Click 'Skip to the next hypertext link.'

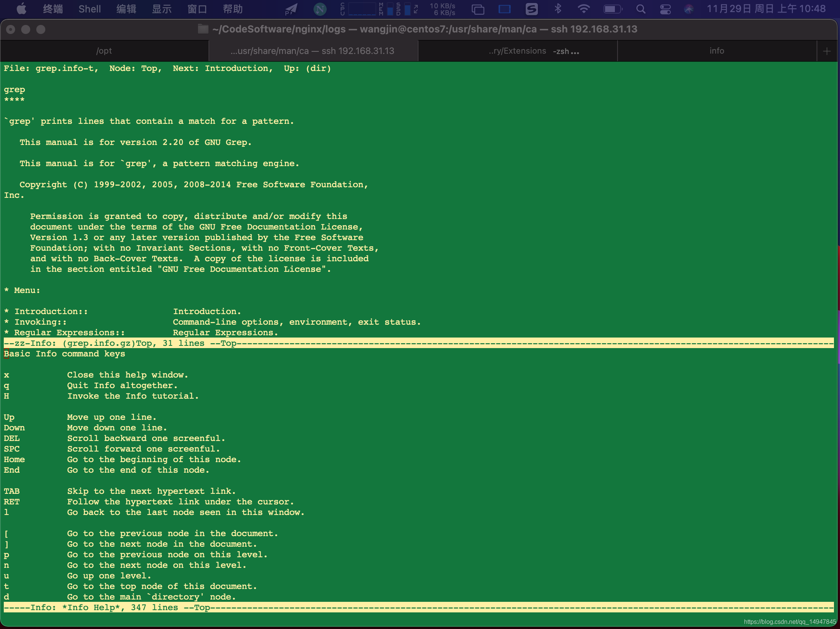pos(151,492)
